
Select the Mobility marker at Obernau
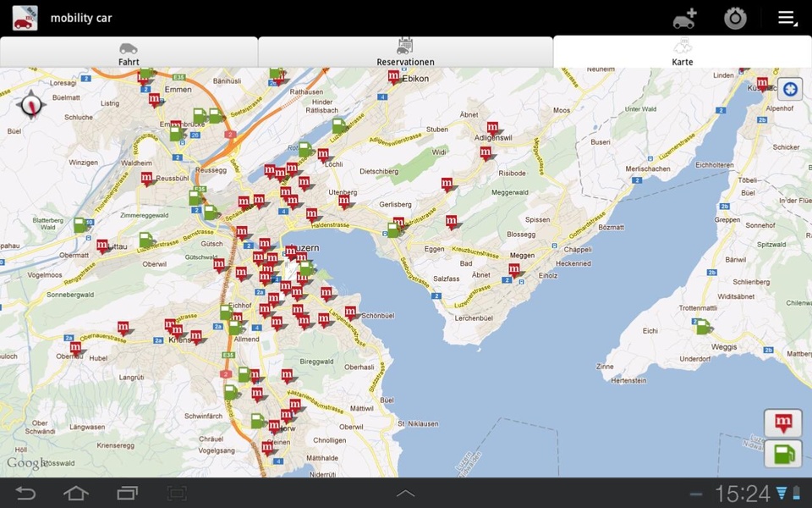click(x=75, y=348)
